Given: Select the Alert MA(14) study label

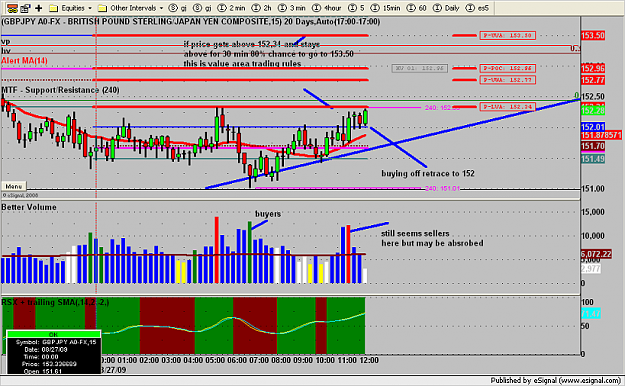Looking at the screenshot, I should (24, 61).
